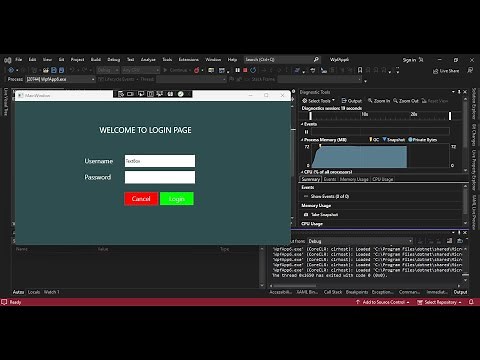This screenshot has height=360, width=480.
Task: Switch to the Watch 1 tab
Action: click(x=51, y=292)
